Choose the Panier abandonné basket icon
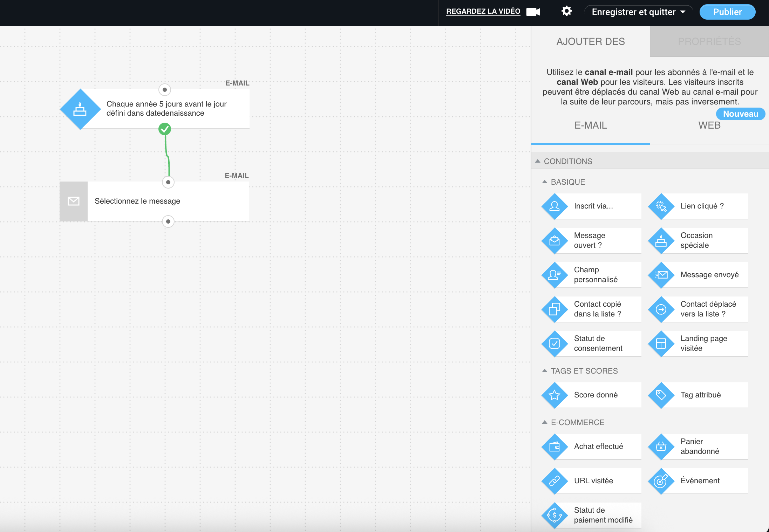769x532 pixels. 661,447
